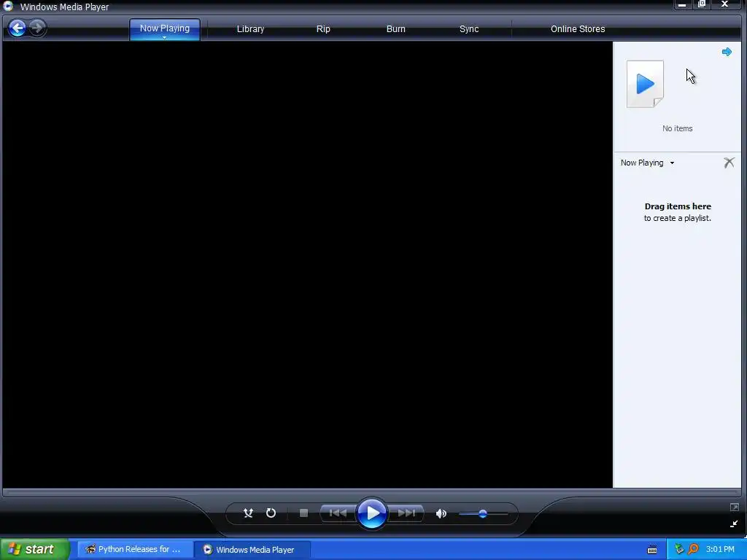
Task: Click the 'No items' text
Action: [x=678, y=128]
